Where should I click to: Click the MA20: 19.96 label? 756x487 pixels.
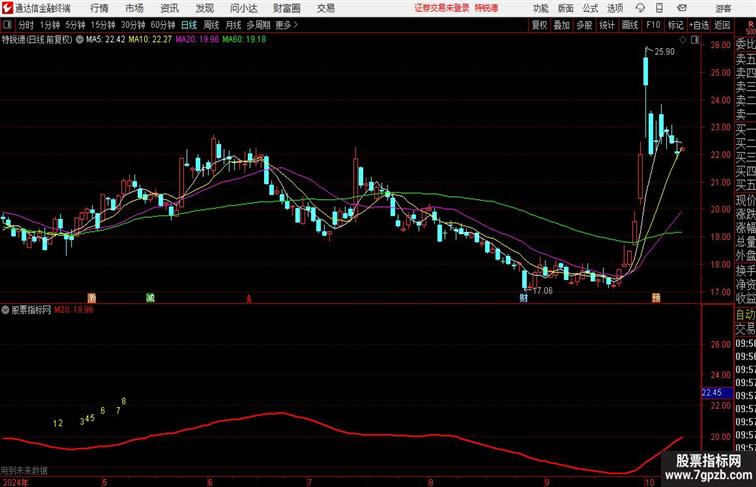(197, 40)
